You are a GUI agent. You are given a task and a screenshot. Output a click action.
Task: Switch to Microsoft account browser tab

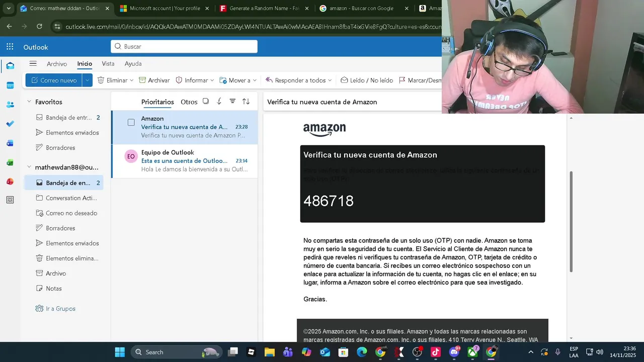[x=165, y=9]
